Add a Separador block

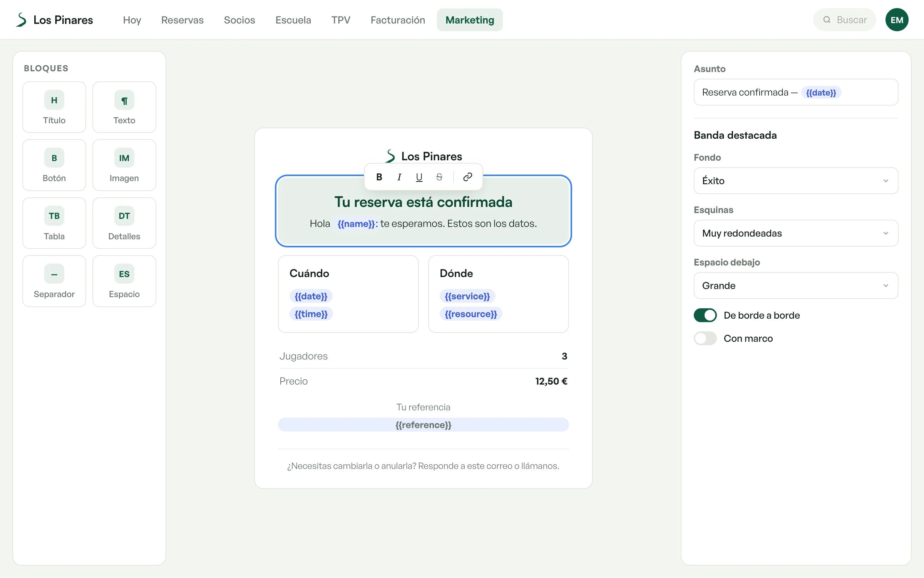(54, 281)
